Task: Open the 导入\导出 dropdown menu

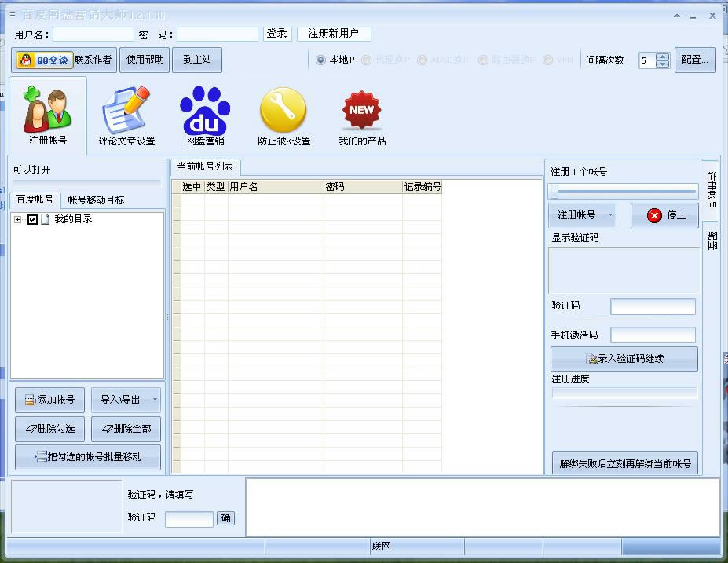Action: 155,400
